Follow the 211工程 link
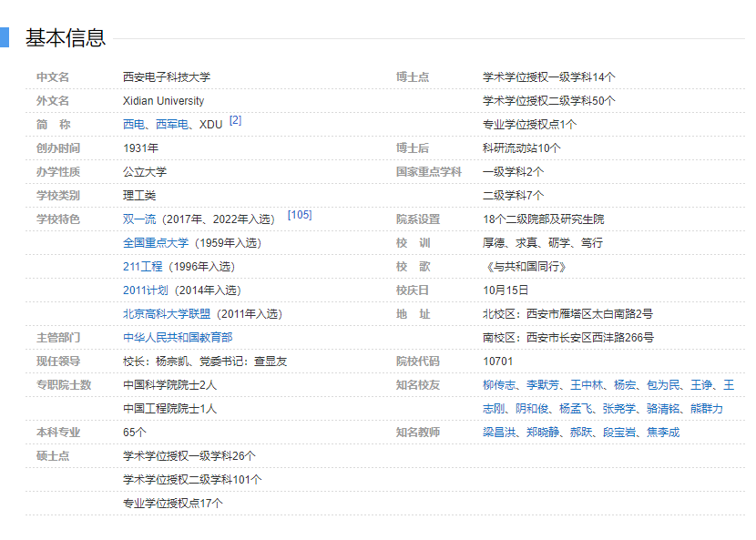This screenshot has height=540, width=756. click(x=142, y=267)
